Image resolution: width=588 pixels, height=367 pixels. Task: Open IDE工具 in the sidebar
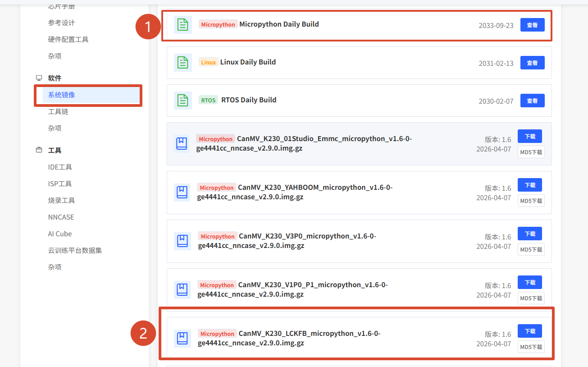(x=60, y=167)
